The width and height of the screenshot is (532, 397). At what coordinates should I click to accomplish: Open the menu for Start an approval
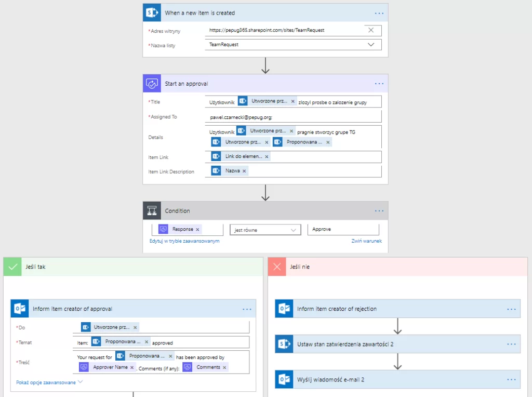pyautogui.click(x=379, y=84)
